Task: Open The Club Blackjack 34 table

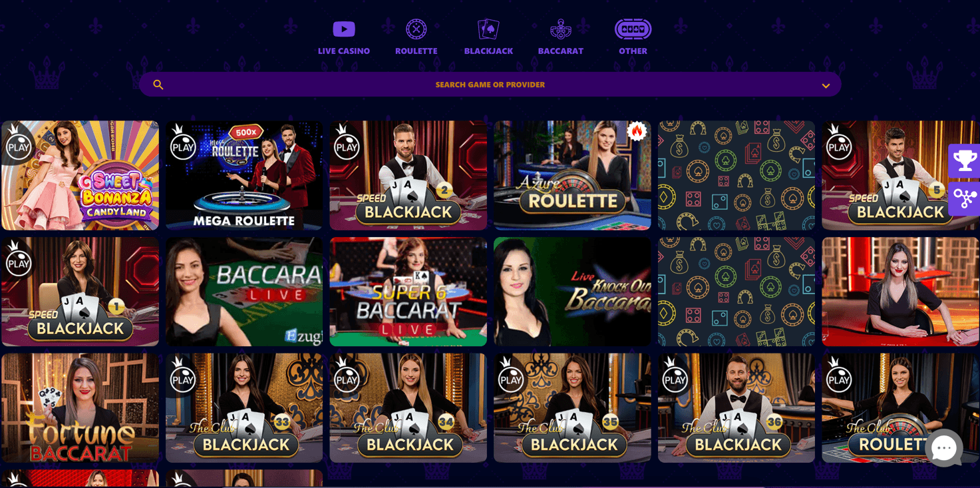Action: 408,408
